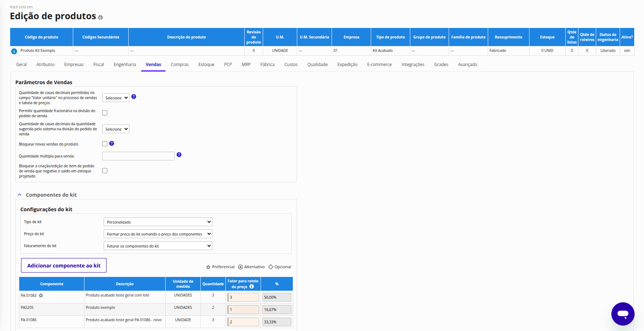This screenshot has height=331, width=644.
Task: Enable fractional quantity in order division checkbox
Action: coord(105,113)
